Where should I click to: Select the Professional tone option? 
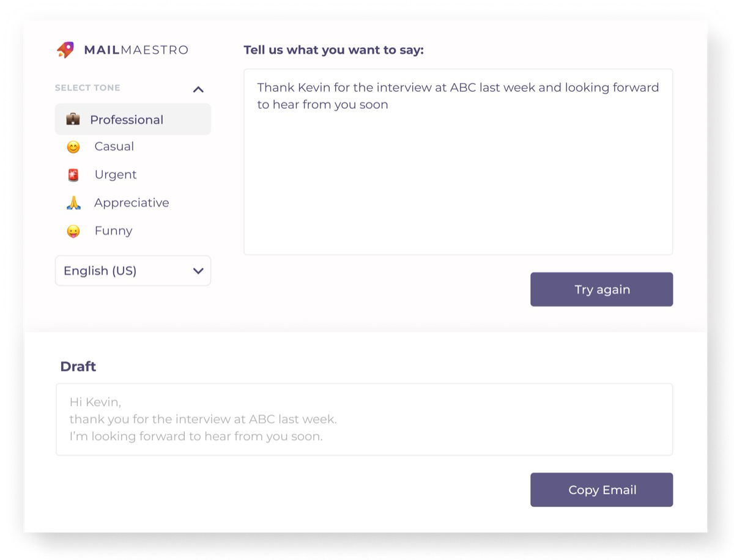tap(127, 120)
